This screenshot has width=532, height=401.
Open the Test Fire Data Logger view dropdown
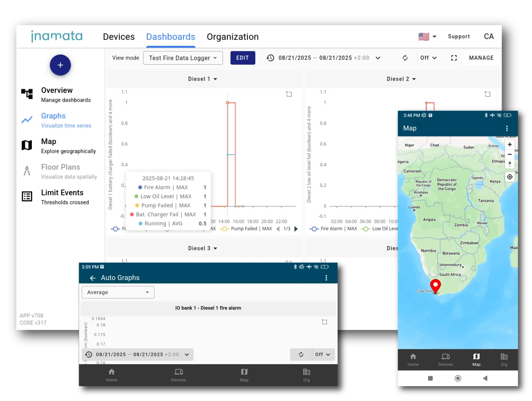[x=183, y=58]
